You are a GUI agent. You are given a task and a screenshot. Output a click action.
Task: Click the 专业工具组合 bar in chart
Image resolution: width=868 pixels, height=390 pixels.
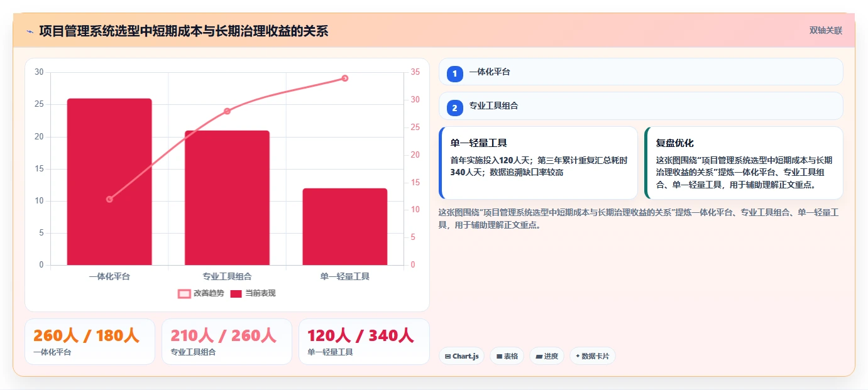tap(227, 198)
